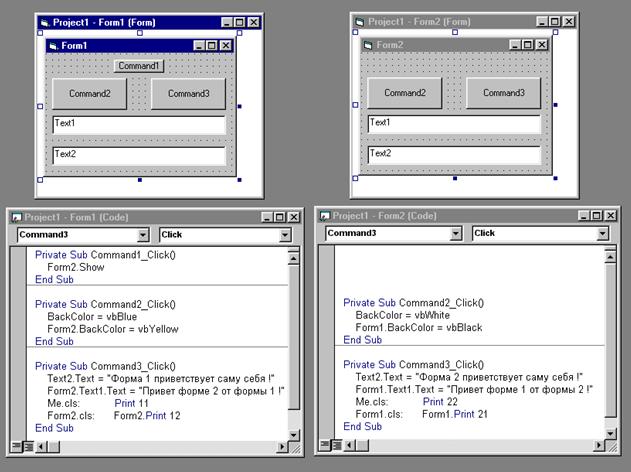Screen dimensions: 631x472
Task: Click the Project1 - Form2 (Form) window icon
Action: pyautogui.click(x=360, y=22)
